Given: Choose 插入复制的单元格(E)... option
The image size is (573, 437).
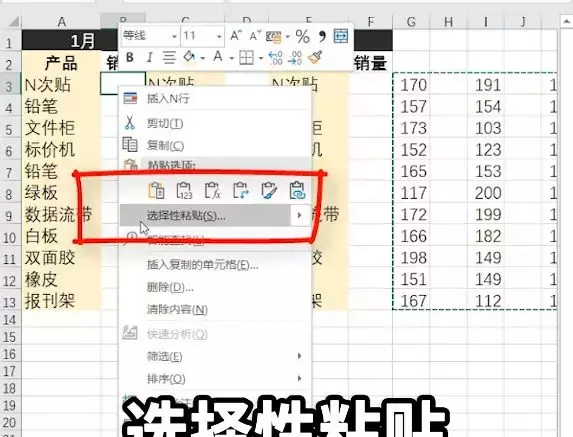Looking at the screenshot, I should coord(216,265).
